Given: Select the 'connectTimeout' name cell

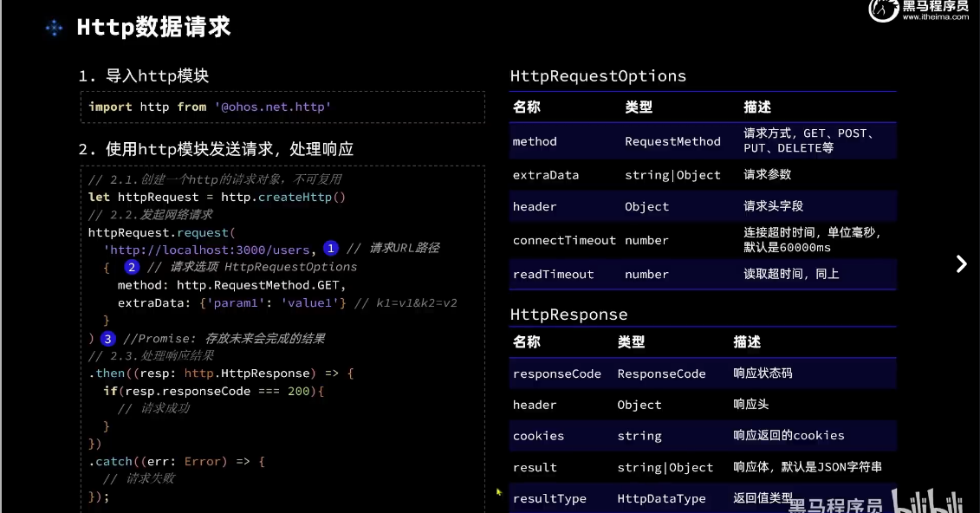Looking at the screenshot, I should point(564,241).
